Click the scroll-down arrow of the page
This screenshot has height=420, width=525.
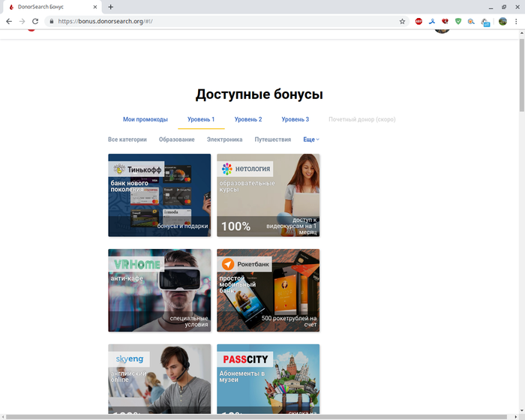(x=522, y=410)
